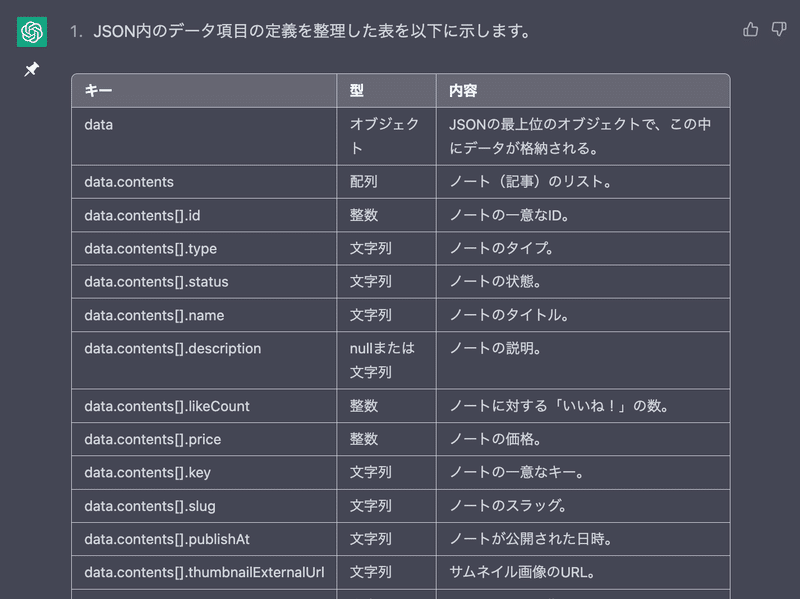Click the data.contents[].price key cell

204,439
